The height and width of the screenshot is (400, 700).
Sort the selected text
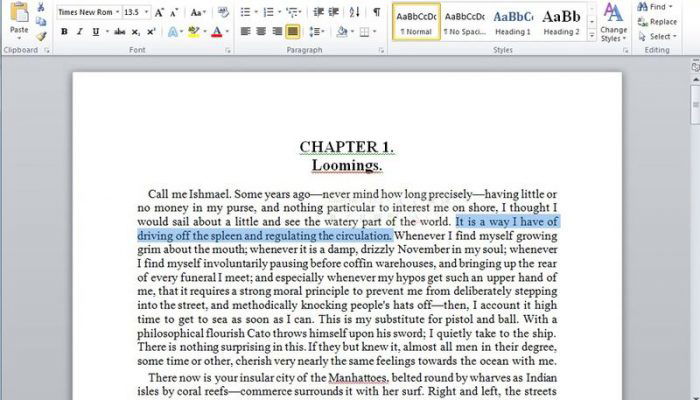355,12
